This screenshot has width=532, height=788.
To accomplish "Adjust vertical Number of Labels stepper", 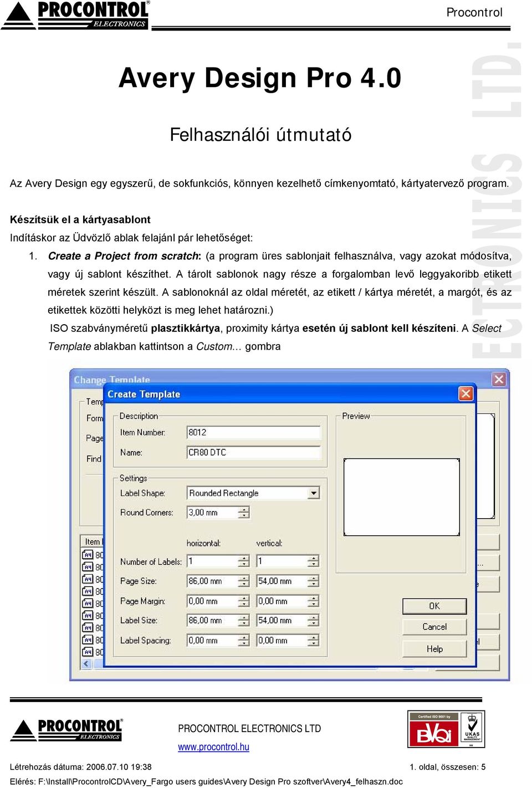I will 314,561.
